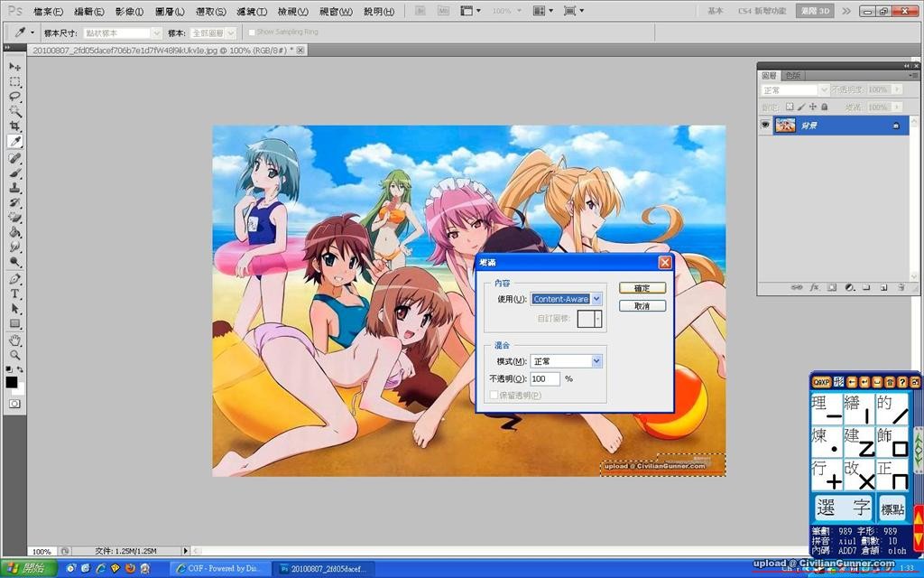This screenshot has width=924, height=578.
Task: Toggle Quick Mask mode at toolbox bottom
Action: 14,404
